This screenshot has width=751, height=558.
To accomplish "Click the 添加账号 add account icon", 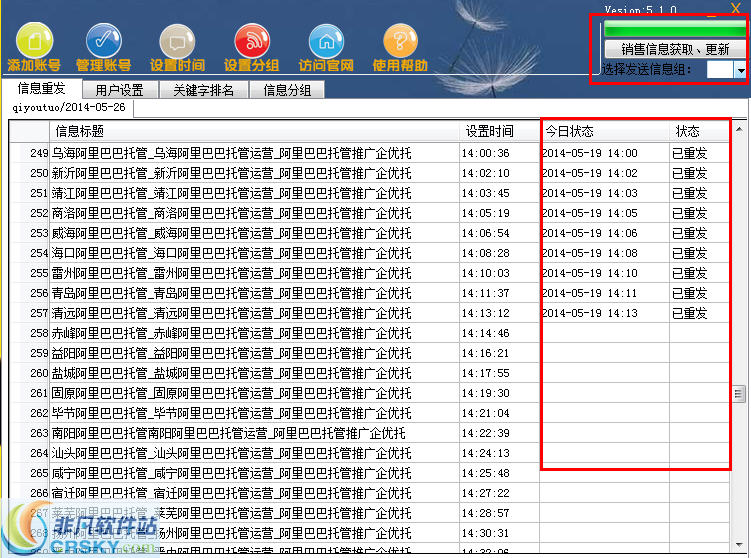I will point(34,47).
